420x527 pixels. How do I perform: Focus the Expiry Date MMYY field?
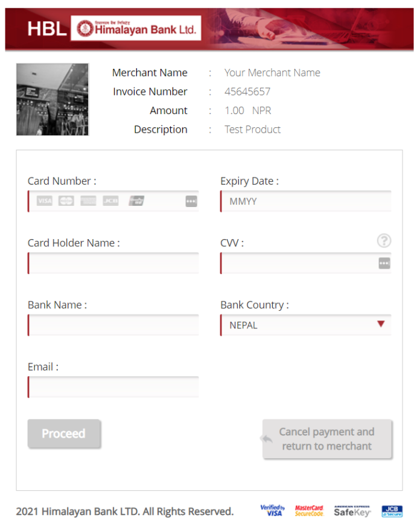306,202
